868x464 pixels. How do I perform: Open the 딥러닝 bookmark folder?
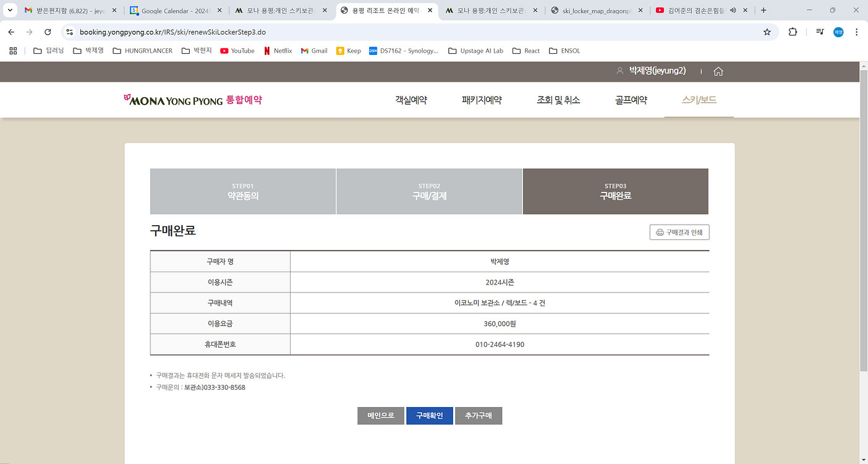49,51
